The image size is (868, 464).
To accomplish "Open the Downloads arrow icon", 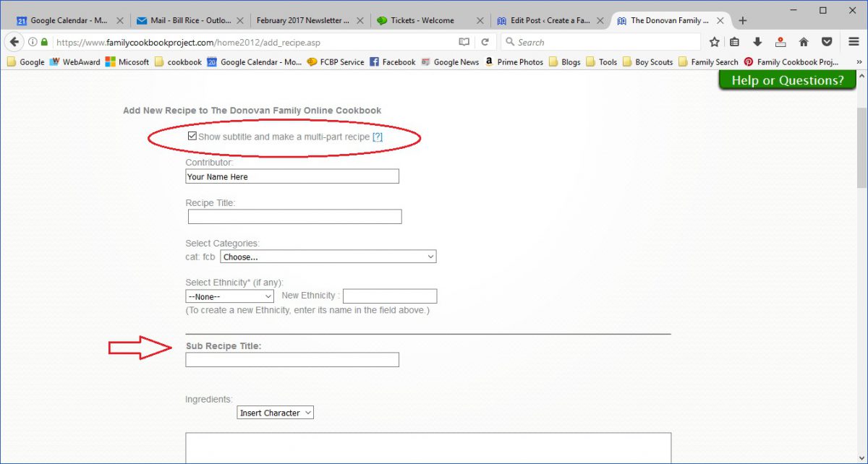I will tap(757, 42).
